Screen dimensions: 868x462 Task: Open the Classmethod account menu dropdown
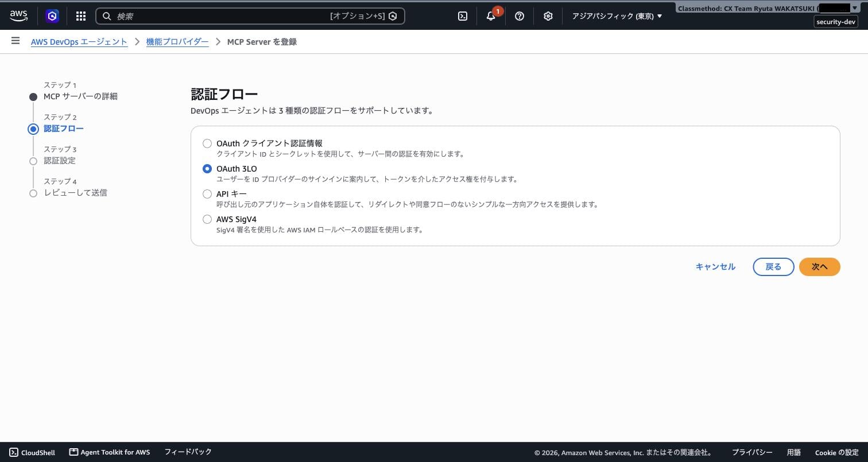pyautogui.click(x=768, y=8)
